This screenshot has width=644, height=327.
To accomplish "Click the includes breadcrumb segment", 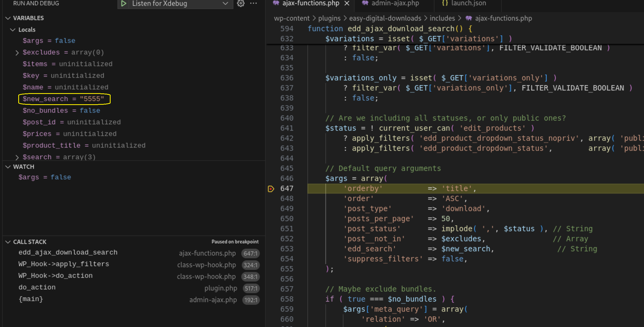I will (x=442, y=18).
